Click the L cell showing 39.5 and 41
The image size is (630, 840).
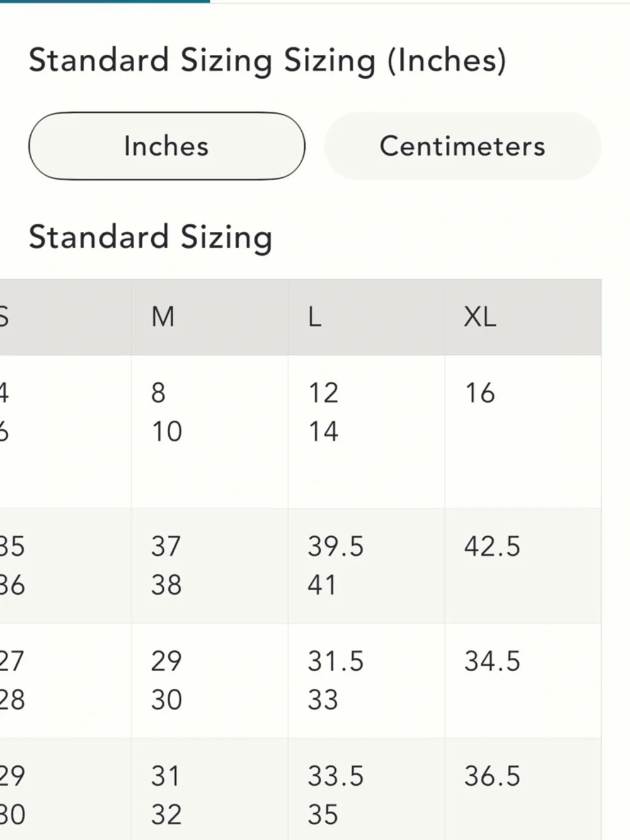point(367,566)
